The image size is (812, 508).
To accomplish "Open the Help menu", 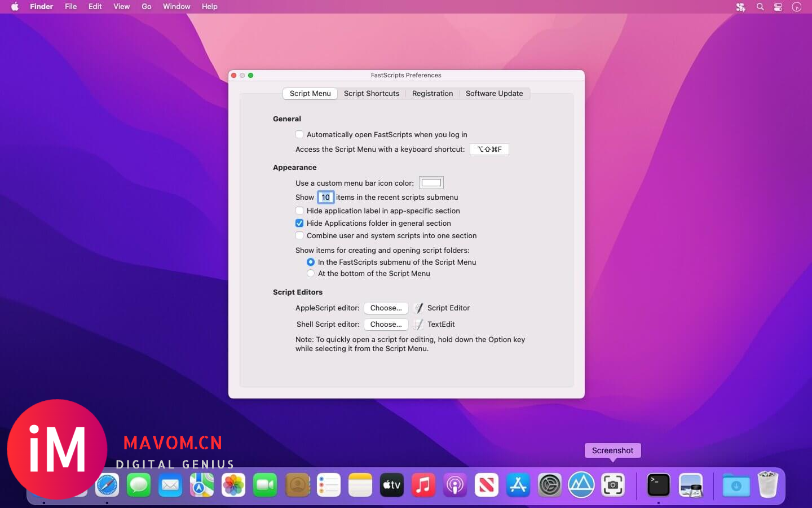I will coord(210,7).
